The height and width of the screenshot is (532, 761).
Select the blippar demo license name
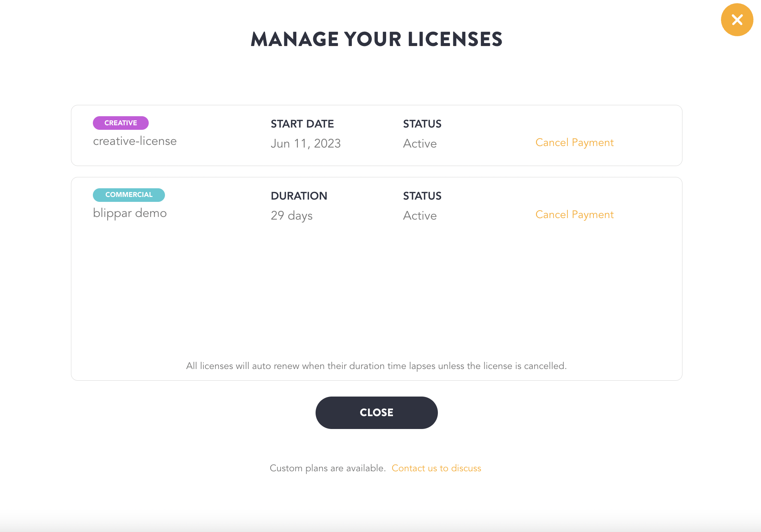[129, 213]
